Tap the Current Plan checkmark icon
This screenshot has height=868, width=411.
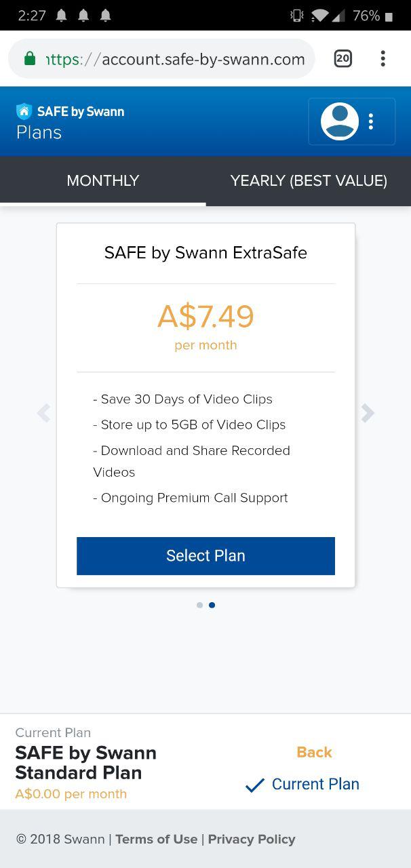(x=255, y=785)
